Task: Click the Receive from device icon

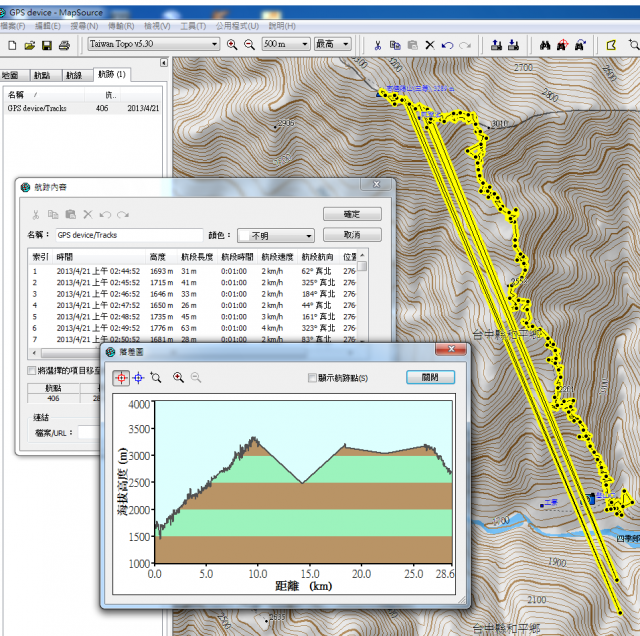Action: coord(513,45)
